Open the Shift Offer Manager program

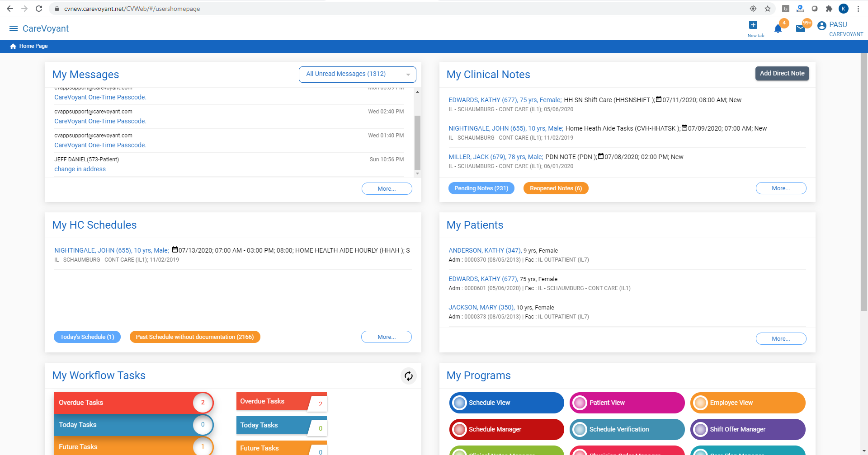pyautogui.click(x=748, y=429)
